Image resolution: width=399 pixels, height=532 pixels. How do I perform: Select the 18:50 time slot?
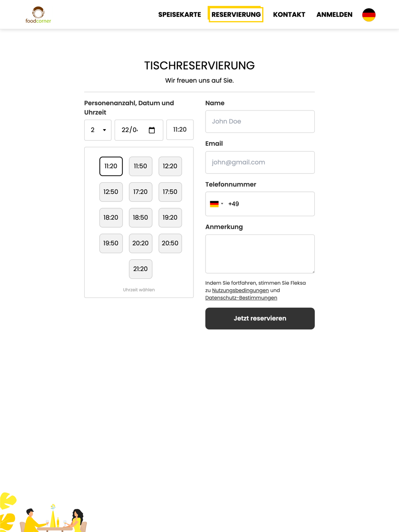click(140, 218)
